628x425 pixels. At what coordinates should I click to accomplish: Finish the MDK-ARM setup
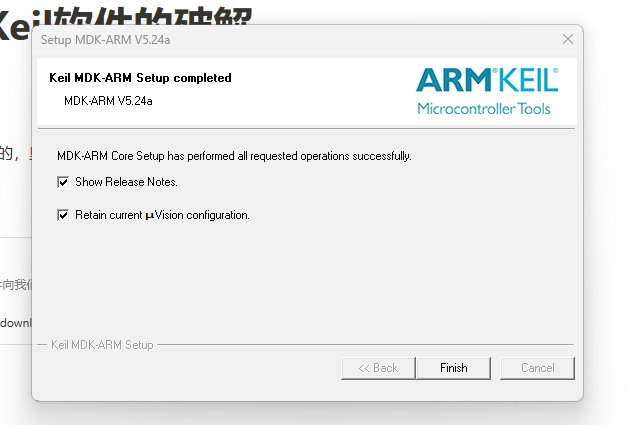[x=453, y=368]
